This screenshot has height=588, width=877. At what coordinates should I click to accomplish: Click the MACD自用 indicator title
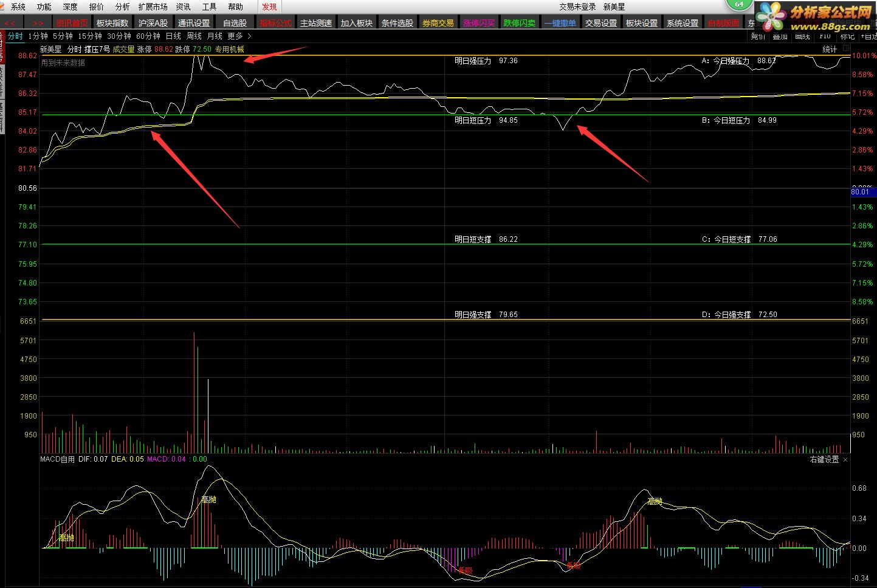click(57, 459)
